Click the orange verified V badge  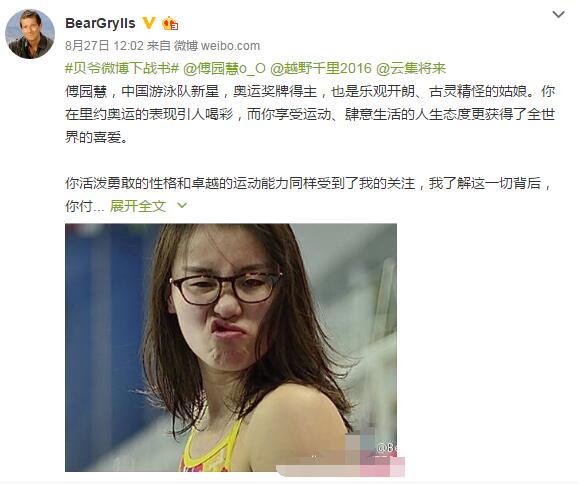[149, 23]
